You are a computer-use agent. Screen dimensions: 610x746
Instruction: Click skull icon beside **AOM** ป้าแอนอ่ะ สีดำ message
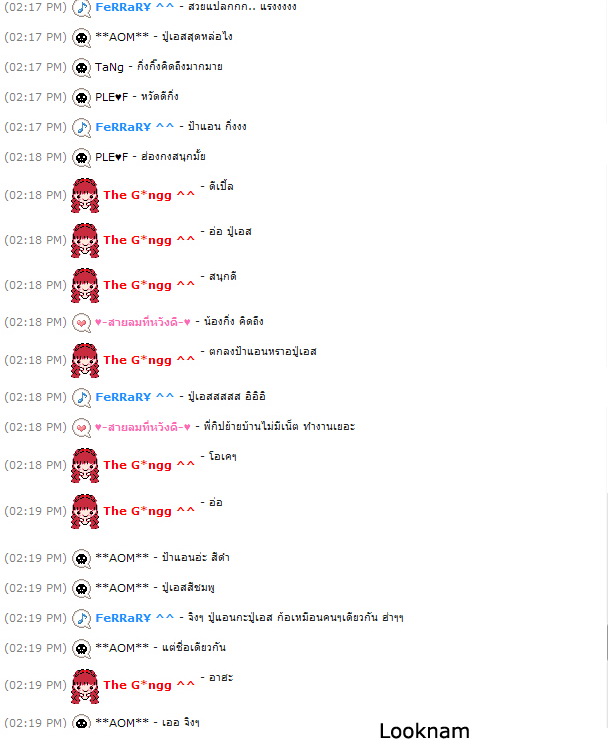[81, 558]
